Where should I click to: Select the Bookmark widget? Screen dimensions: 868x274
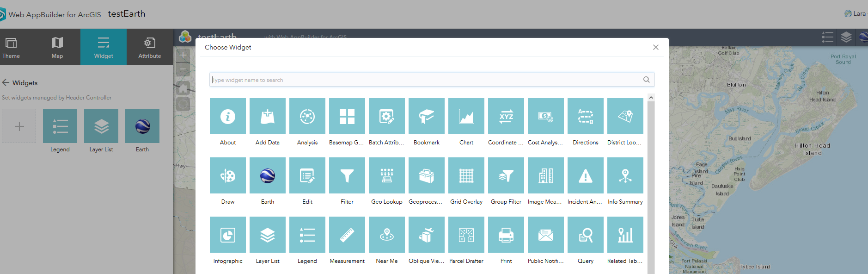(x=426, y=116)
